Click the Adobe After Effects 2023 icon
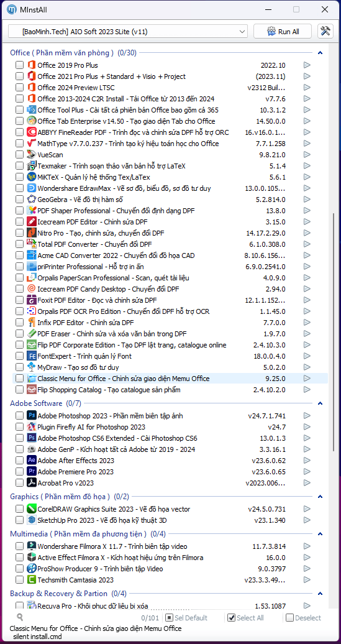Screen dimensions: 341x644 32,461
